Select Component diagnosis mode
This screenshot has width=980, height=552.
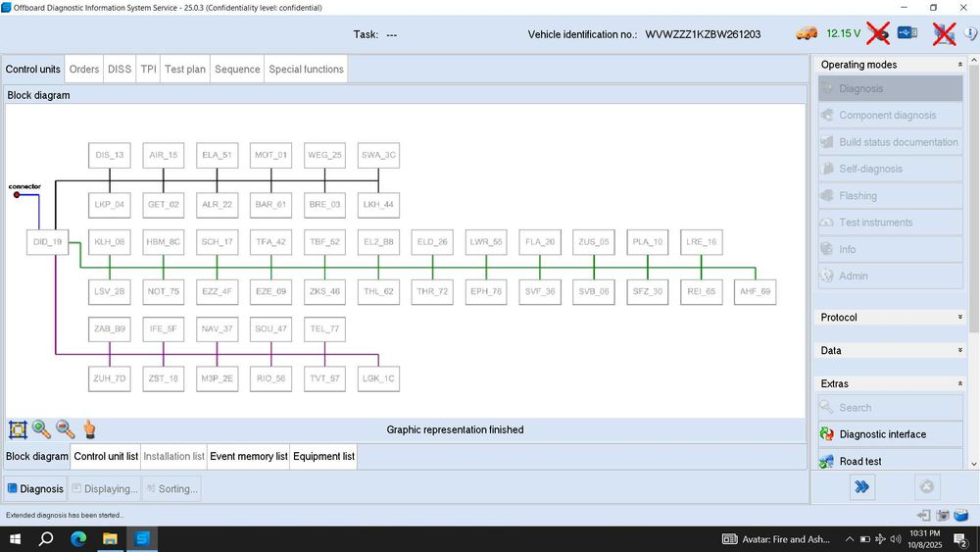(890, 115)
